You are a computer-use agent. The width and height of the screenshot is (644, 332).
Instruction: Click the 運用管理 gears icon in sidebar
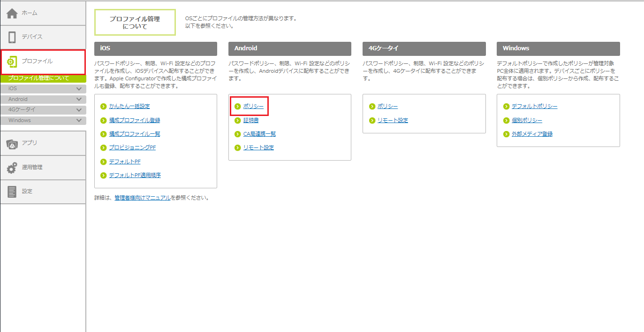pyautogui.click(x=12, y=168)
